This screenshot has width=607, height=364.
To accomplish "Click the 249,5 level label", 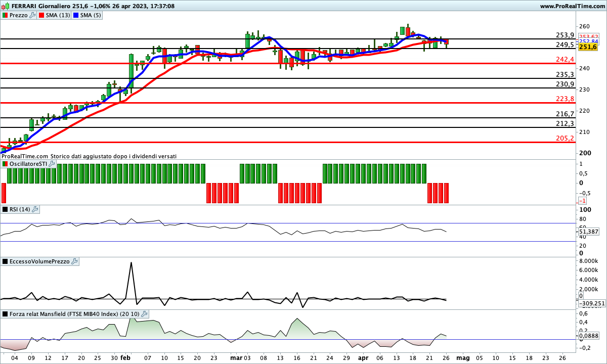I will 565,44.
